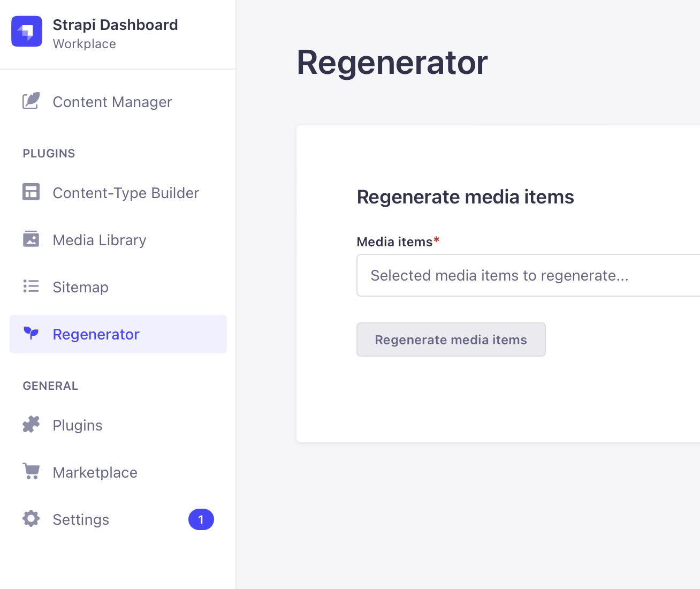The image size is (700, 589).
Task: Click the Content Manager feather icon
Action: coord(31,101)
